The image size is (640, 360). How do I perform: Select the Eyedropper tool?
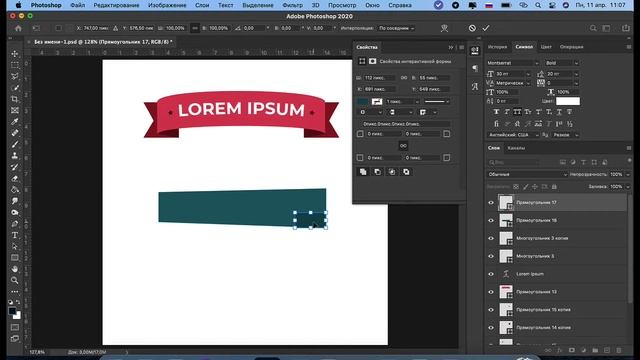point(15,122)
